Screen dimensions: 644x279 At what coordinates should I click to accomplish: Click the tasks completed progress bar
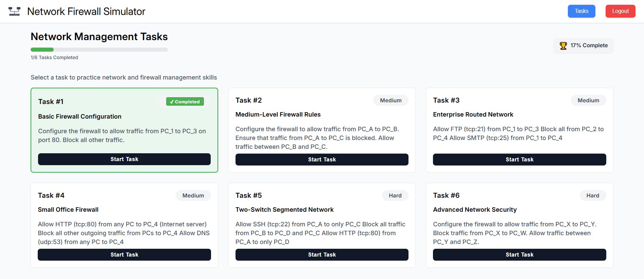tap(99, 50)
